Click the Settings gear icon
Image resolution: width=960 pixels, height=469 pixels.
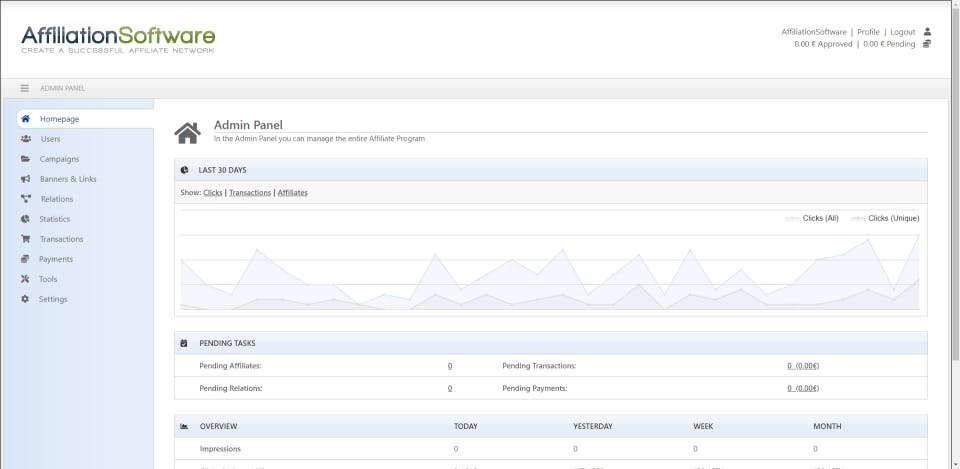point(25,299)
